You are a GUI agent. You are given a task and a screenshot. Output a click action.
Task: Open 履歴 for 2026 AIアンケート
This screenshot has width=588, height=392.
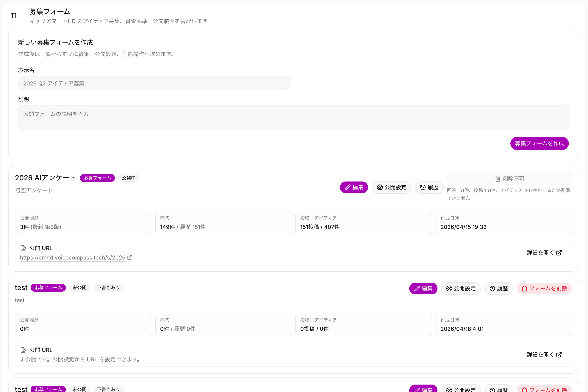click(x=429, y=188)
